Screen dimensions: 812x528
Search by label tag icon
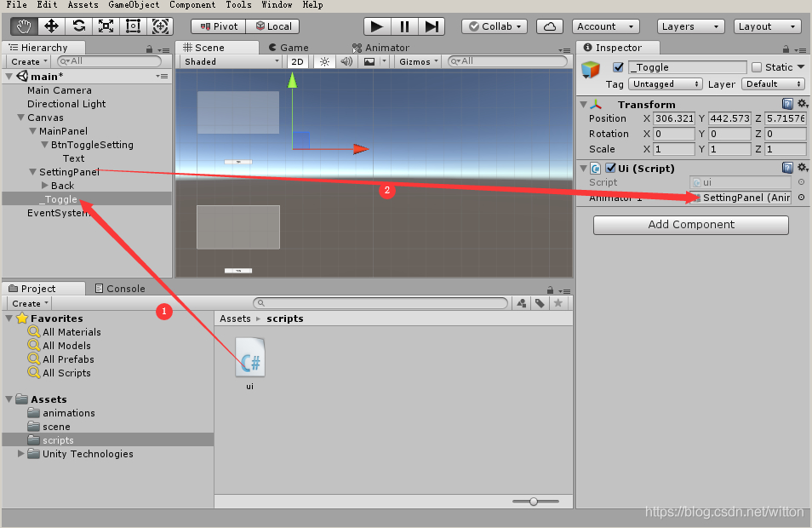[540, 303]
